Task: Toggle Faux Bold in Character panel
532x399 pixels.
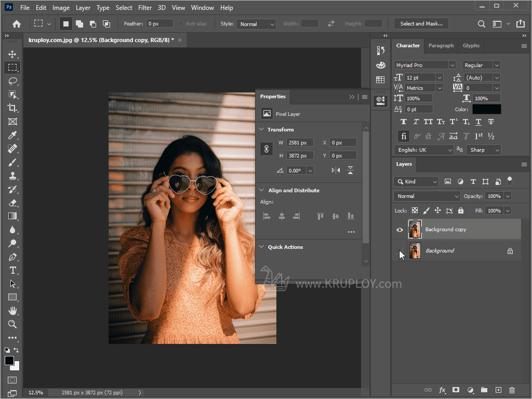Action: (x=403, y=122)
